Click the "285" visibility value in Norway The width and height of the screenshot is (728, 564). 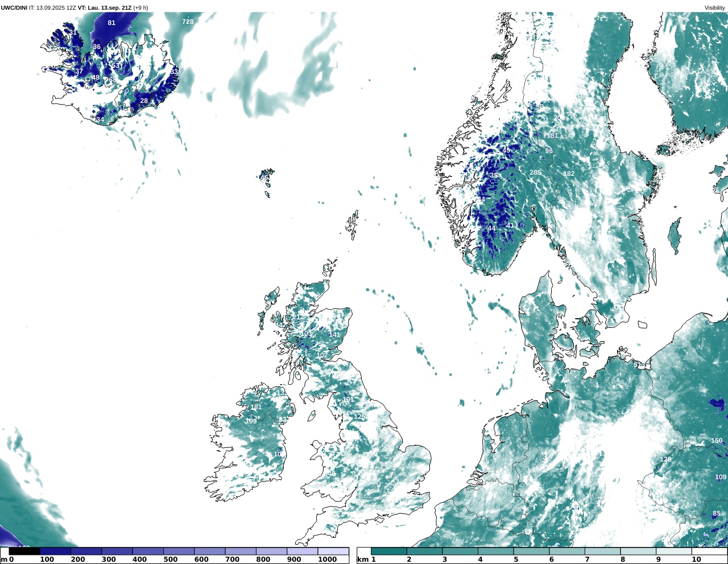pos(535,172)
